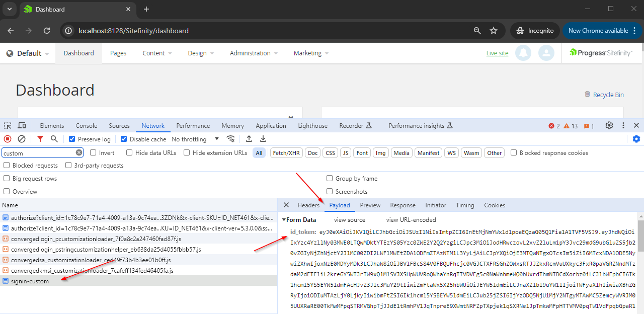Image resolution: width=644 pixels, height=314 pixels.
Task: Uncheck the Disable cache checkbox
Action: pyautogui.click(x=124, y=139)
